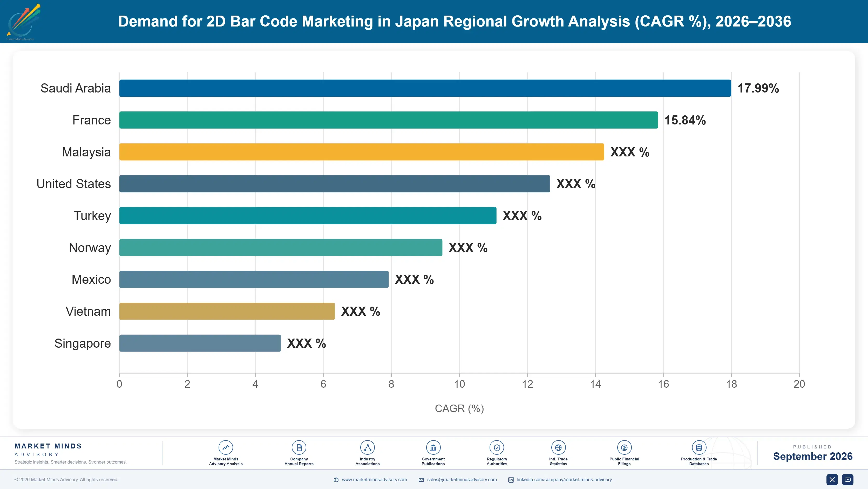
Task: Click the XXX % label next to Malaysia bar
Action: coord(630,152)
